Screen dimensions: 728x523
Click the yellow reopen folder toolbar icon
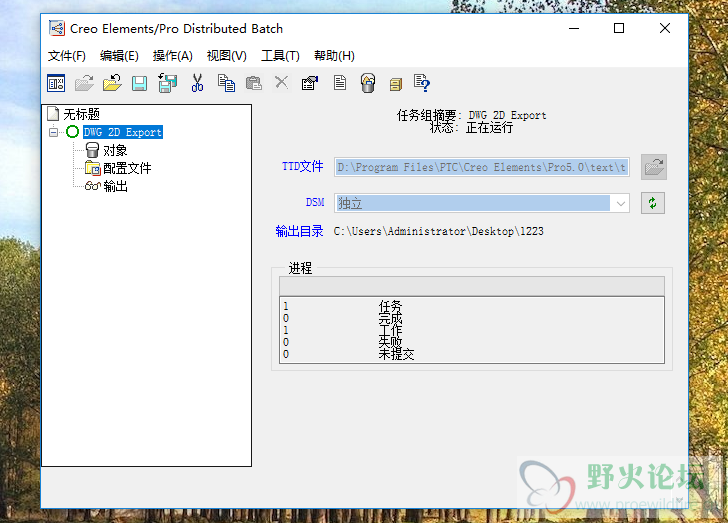112,84
